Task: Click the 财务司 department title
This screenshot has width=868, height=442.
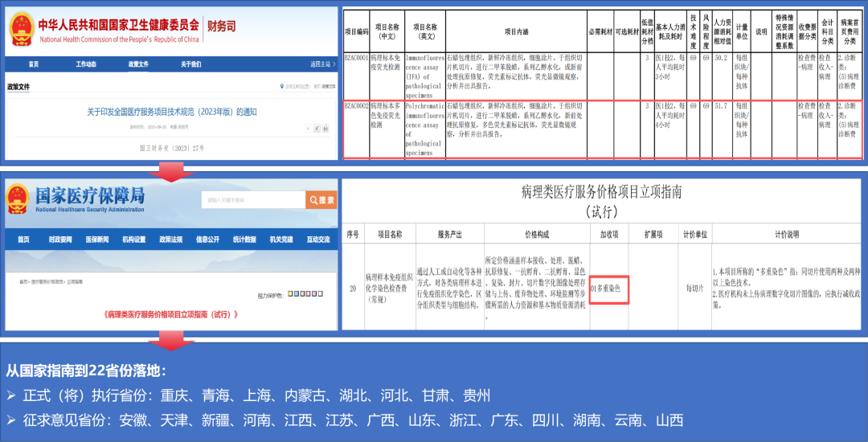Action: coord(221,25)
